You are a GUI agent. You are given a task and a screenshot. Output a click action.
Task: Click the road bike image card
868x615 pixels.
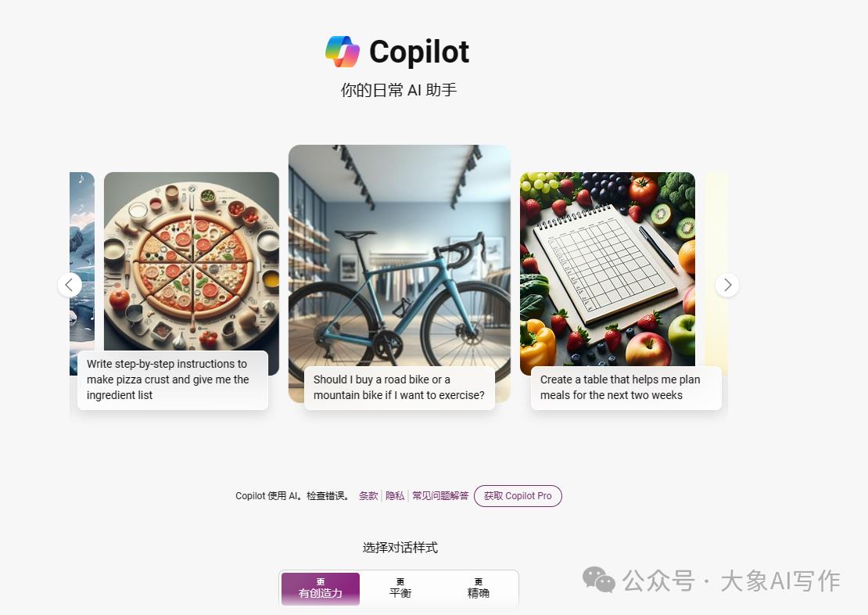coord(399,255)
